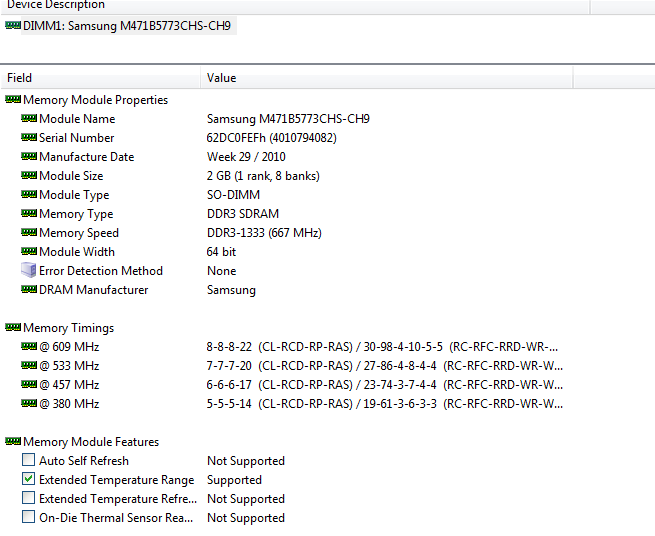This screenshot has height=536, width=655.
Task: Click the Memory Speed row icon
Action: pos(29,233)
